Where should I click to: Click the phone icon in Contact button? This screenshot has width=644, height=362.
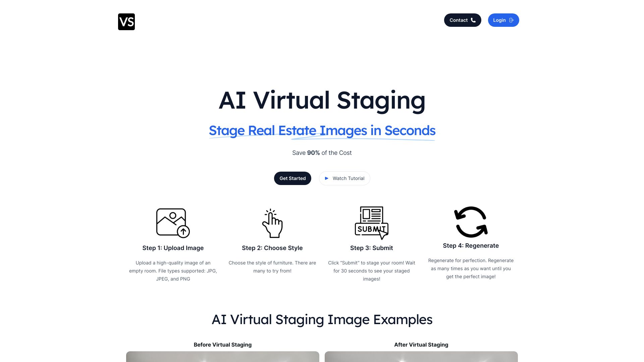click(473, 20)
